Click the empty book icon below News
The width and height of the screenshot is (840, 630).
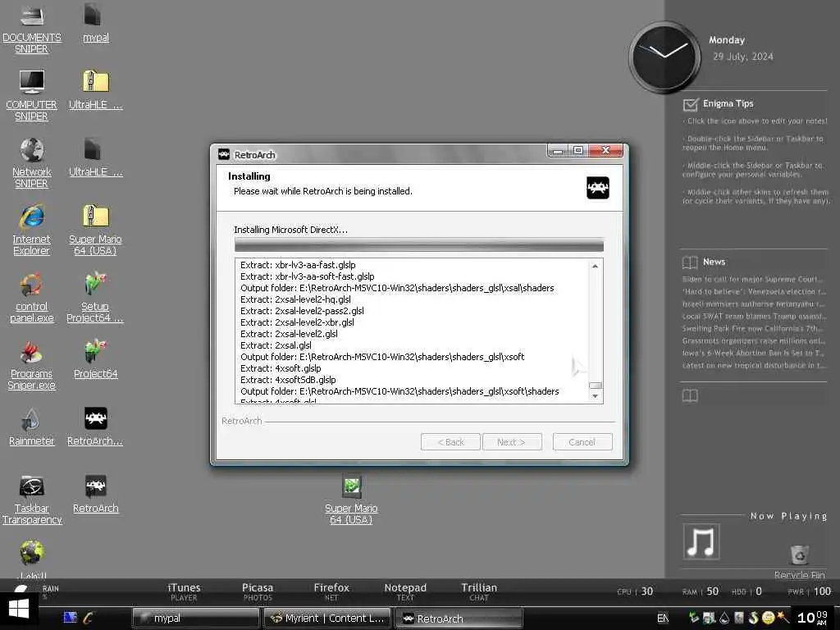(690, 396)
